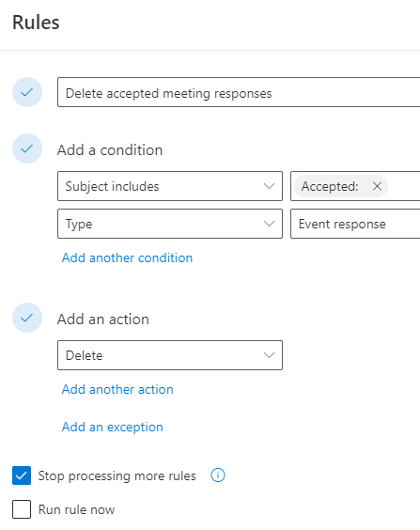Screen dimensions: 420x530
Task: Click the checkmark circle beside Add an action
Action: point(27,318)
